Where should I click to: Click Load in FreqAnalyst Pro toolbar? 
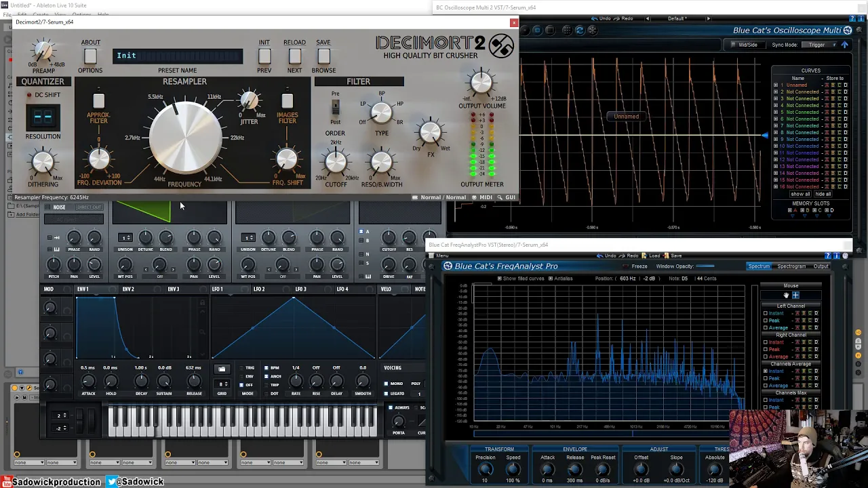[651, 256]
